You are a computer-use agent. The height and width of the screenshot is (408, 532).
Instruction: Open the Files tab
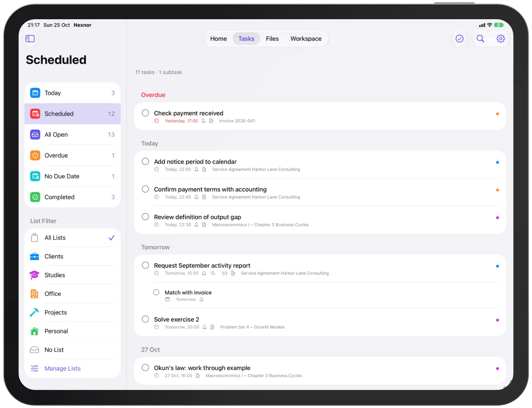click(x=272, y=39)
